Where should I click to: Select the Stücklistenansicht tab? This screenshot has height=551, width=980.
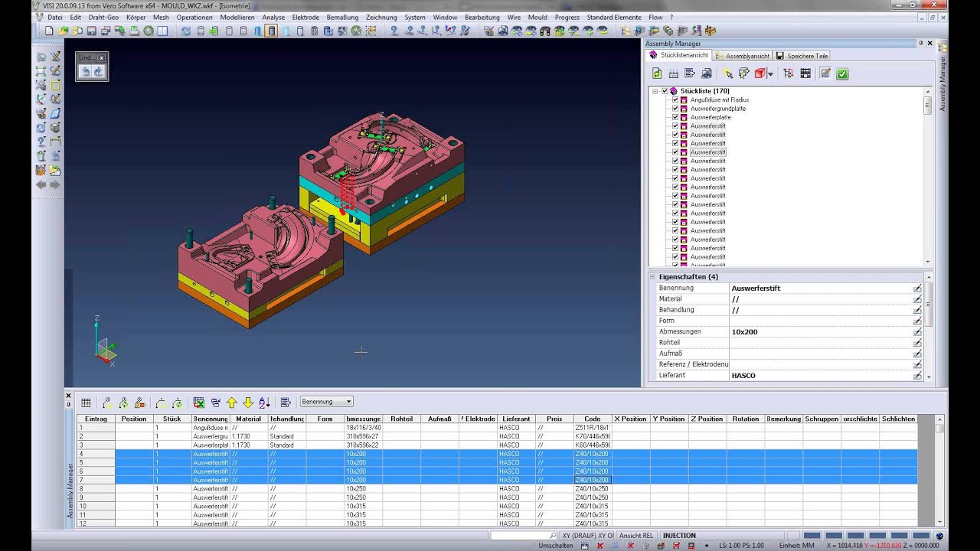(x=679, y=55)
